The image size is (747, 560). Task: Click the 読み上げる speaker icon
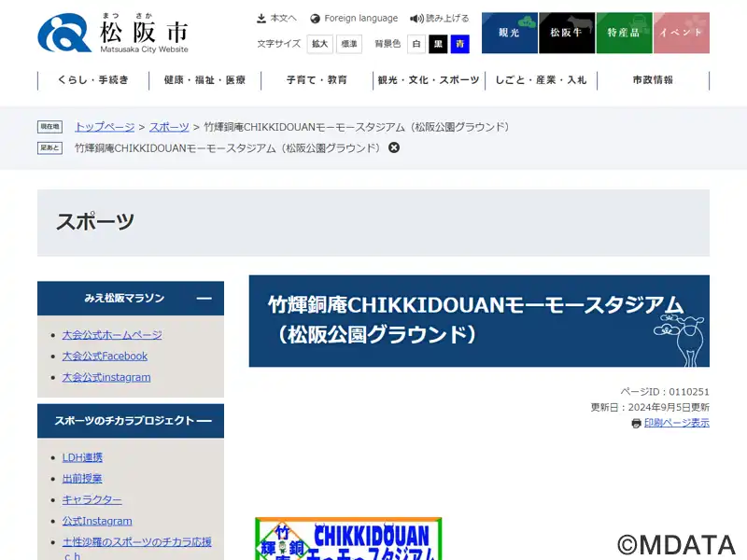[416, 19]
